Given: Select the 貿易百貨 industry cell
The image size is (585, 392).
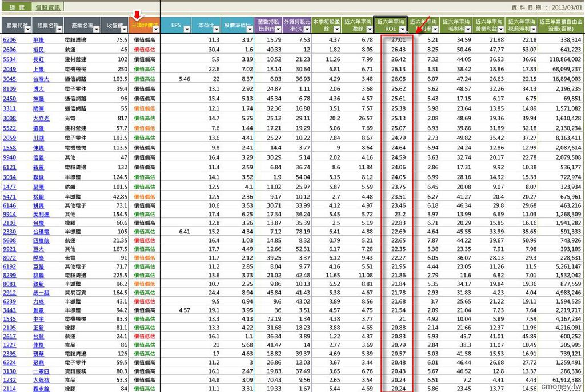Looking at the screenshot, I should pyautogui.click(x=75, y=293).
